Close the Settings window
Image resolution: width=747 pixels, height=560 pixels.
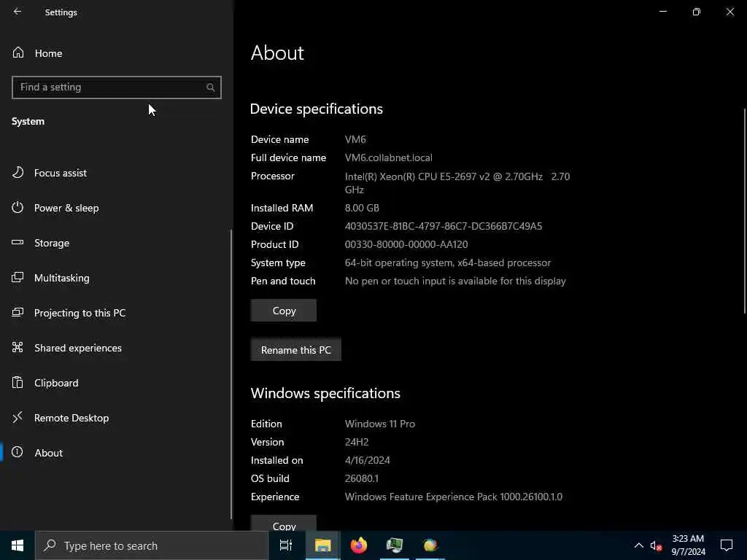click(x=729, y=12)
